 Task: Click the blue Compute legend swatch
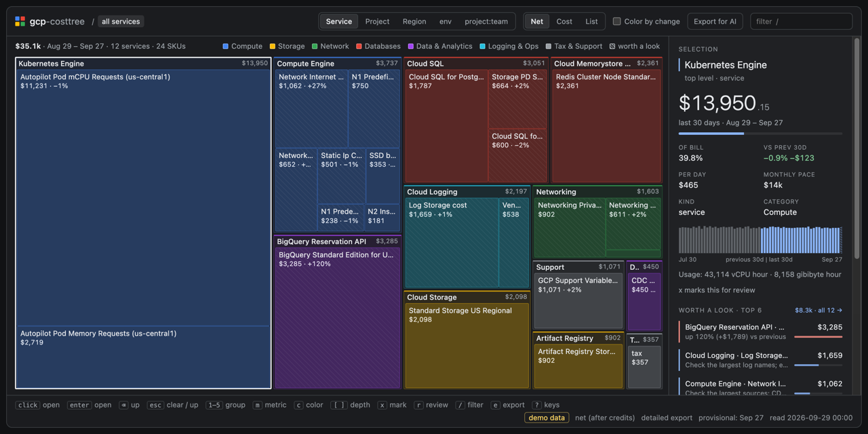point(226,46)
